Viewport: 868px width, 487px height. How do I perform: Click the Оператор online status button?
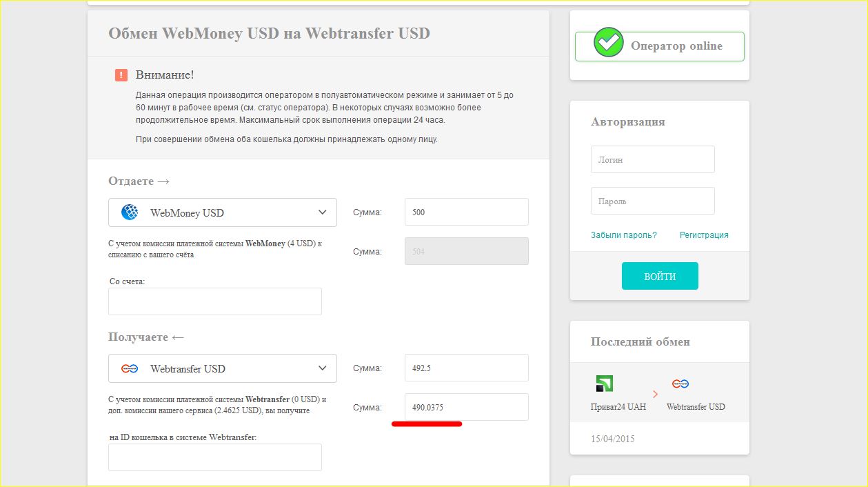pos(660,46)
